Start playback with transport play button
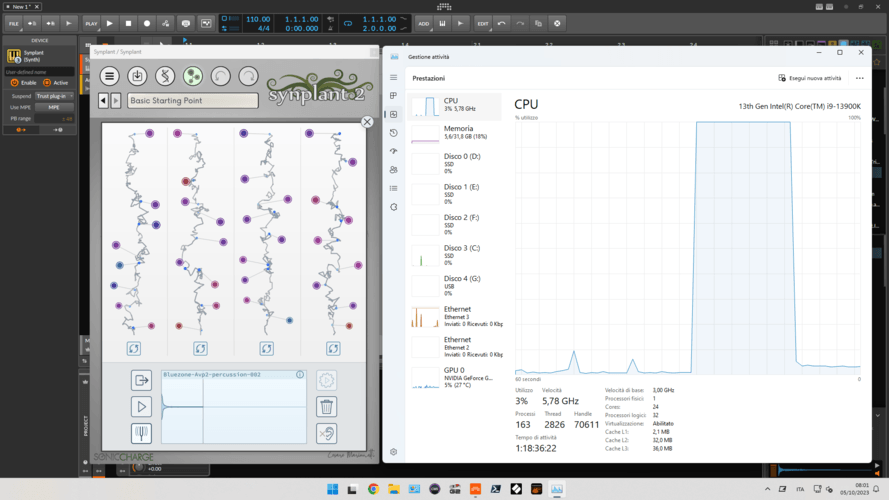 coord(109,24)
